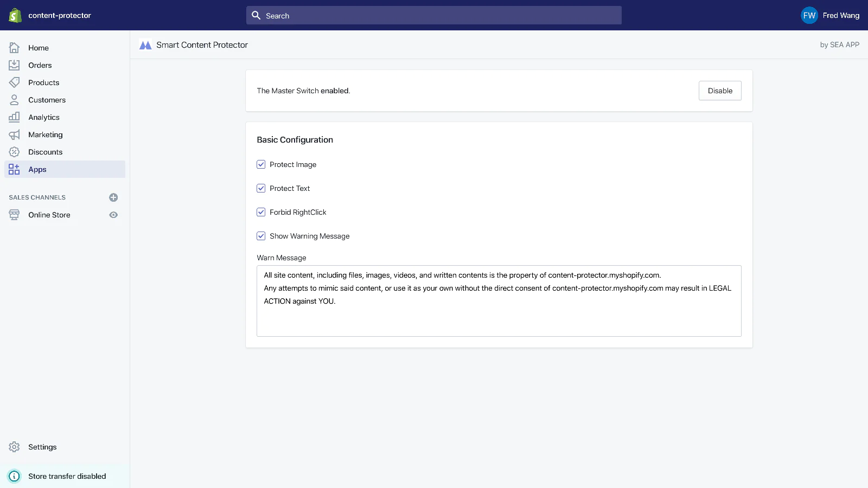This screenshot has height=488, width=868.
Task: View online store via eye icon
Action: 113,215
